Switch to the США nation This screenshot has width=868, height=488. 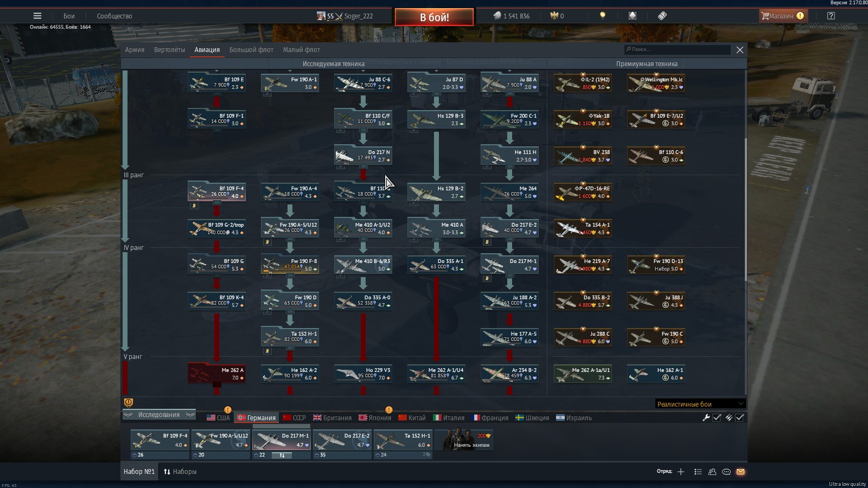click(218, 418)
